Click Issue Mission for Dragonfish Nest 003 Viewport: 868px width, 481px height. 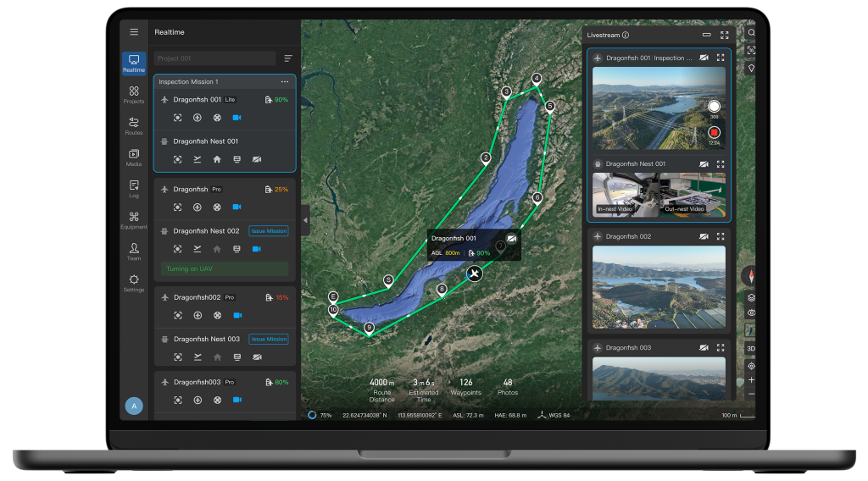coord(269,339)
